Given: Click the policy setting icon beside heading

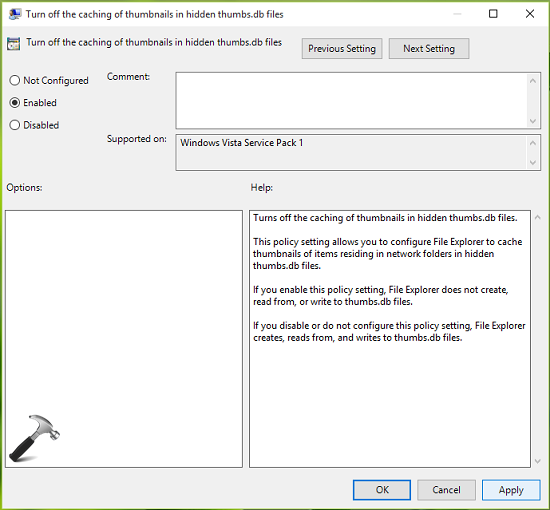Looking at the screenshot, I should pos(14,44).
